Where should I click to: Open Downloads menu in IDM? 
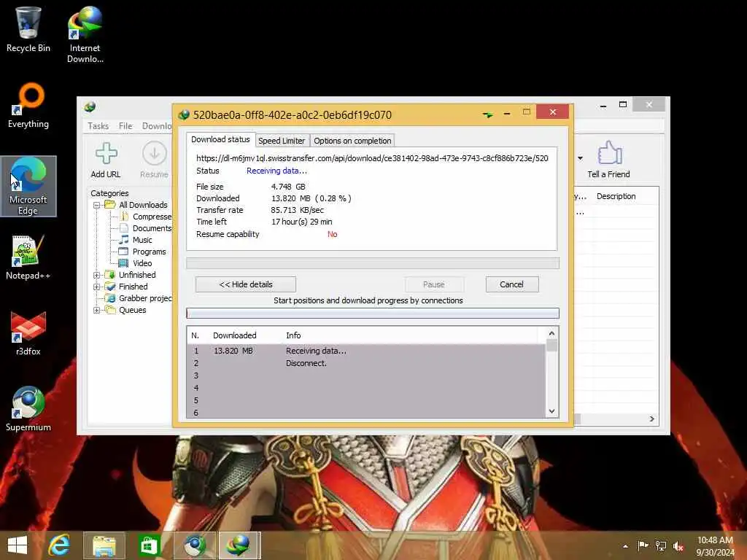coord(157,126)
